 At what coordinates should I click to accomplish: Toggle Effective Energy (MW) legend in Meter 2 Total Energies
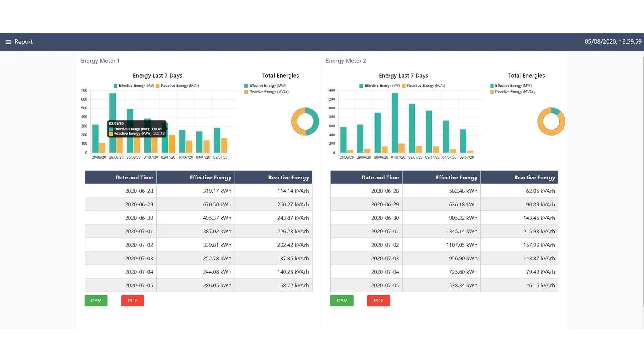point(511,86)
